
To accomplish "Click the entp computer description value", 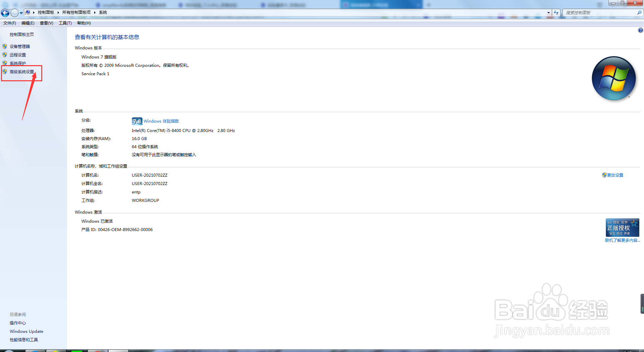I will coord(136,192).
